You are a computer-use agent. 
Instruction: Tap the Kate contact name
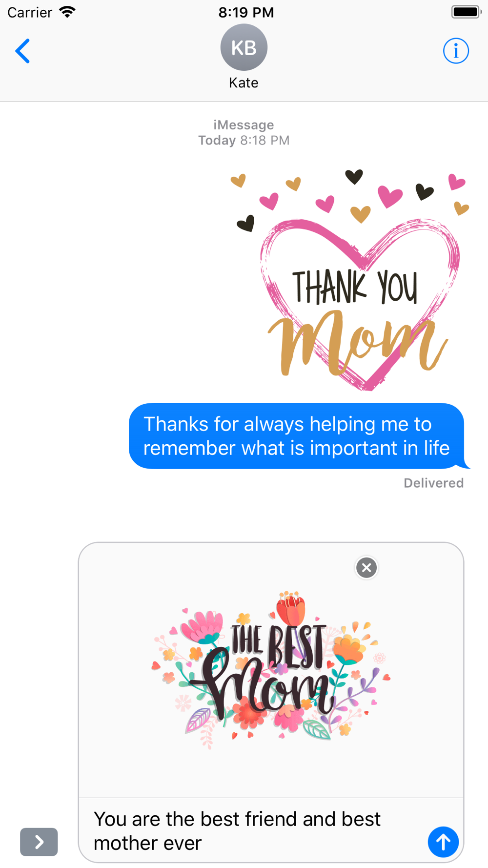pos(244,83)
